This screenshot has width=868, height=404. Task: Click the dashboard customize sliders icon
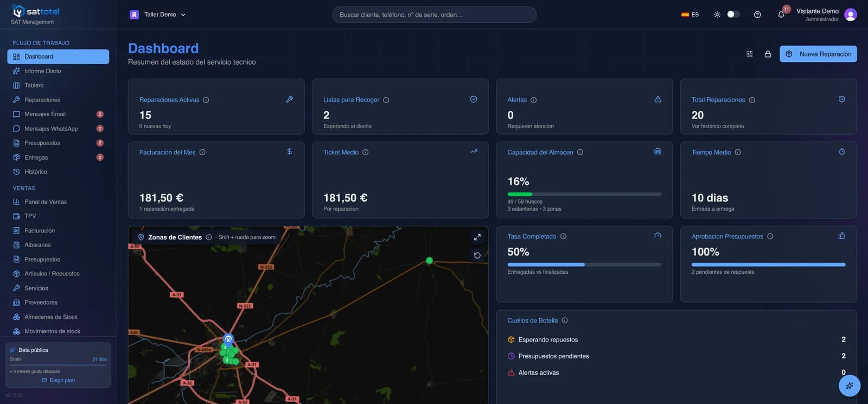coord(750,54)
